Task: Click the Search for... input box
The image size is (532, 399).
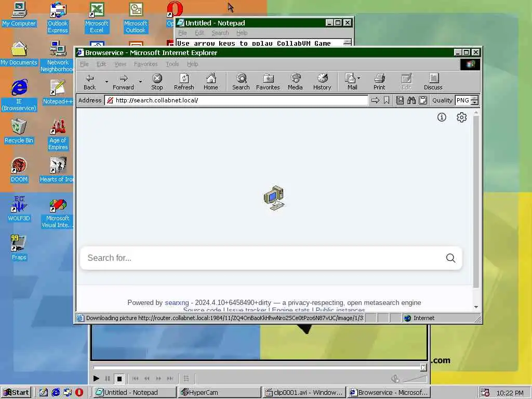Action: coord(263,258)
